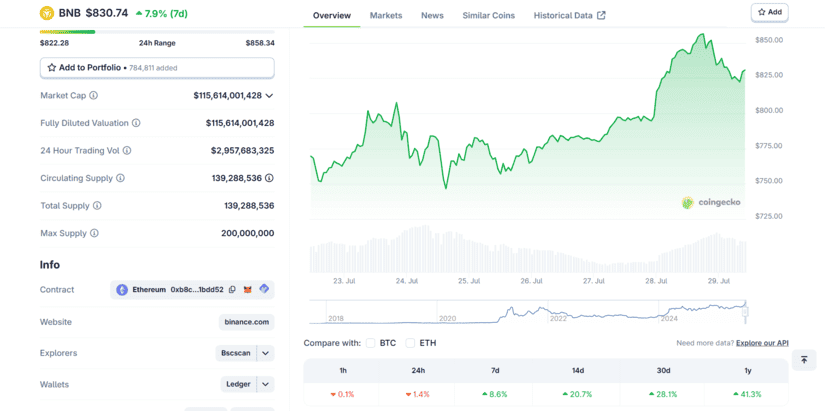Open the Explore our API link
This screenshot has height=411, width=825.
click(762, 343)
